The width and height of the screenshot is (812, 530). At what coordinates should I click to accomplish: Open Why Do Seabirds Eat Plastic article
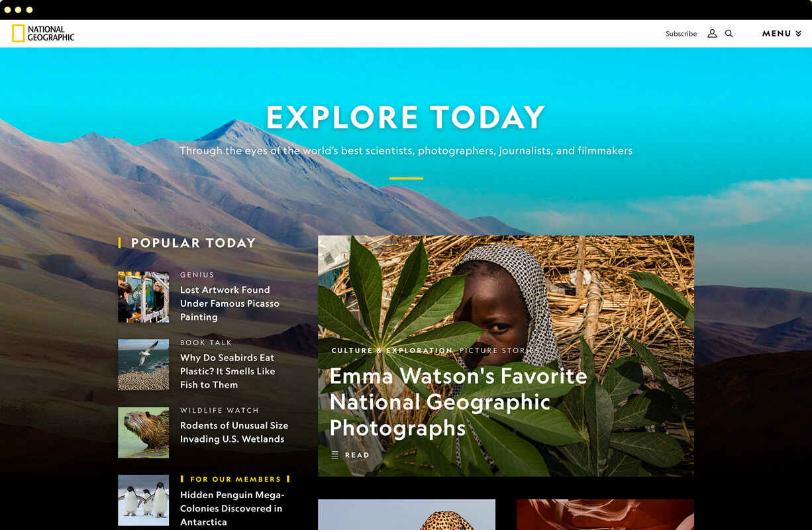click(227, 371)
